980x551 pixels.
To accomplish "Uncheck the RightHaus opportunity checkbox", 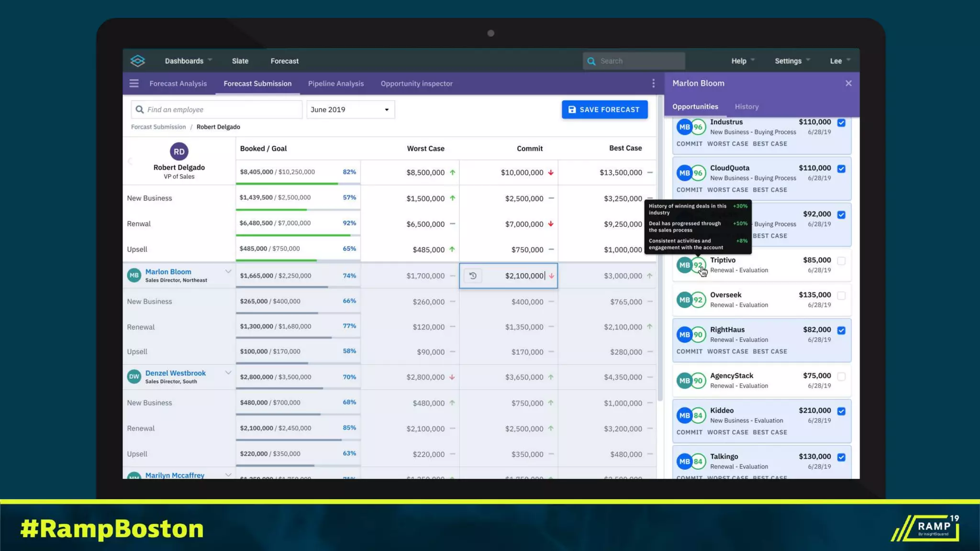I will pyautogui.click(x=841, y=331).
